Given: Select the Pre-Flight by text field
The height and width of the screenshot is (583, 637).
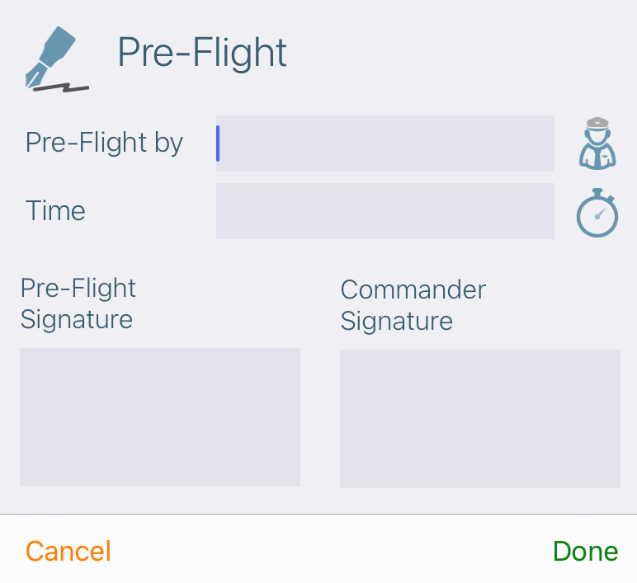Looking at the screenshot, I should [x=385, y=143].
